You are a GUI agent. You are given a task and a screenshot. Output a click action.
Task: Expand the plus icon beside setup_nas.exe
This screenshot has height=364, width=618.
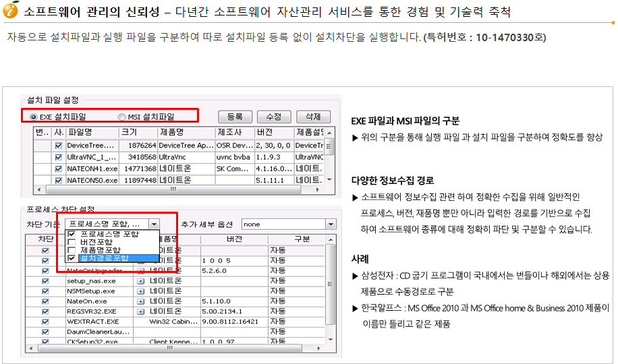click(141, 281)
